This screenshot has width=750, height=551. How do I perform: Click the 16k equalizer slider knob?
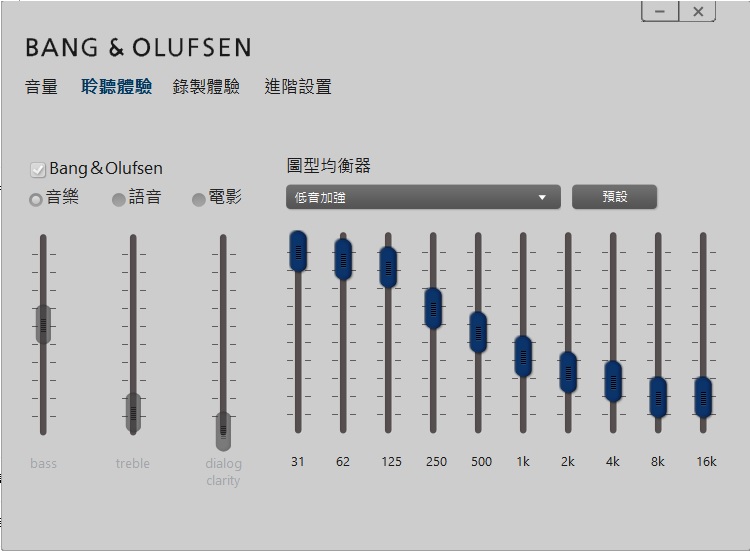[x=703, y=397]
